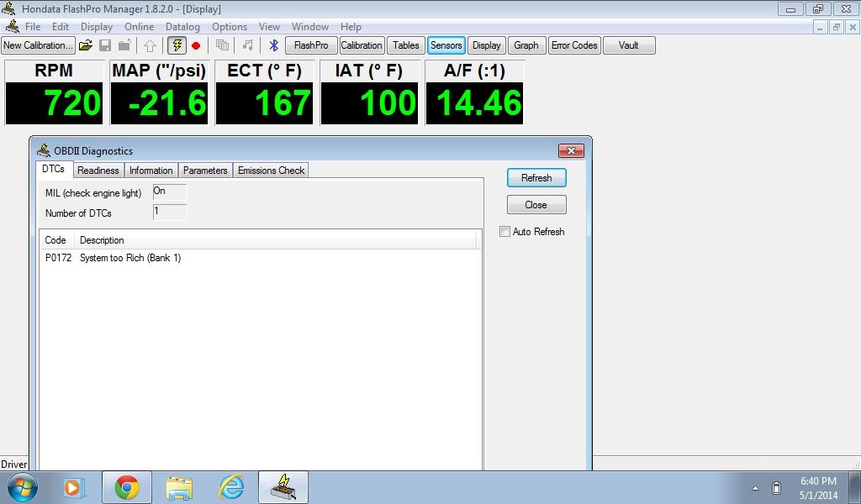Click the save disk toolbar icon
Viewport: 861px width, 504px height.
[105, 45]
